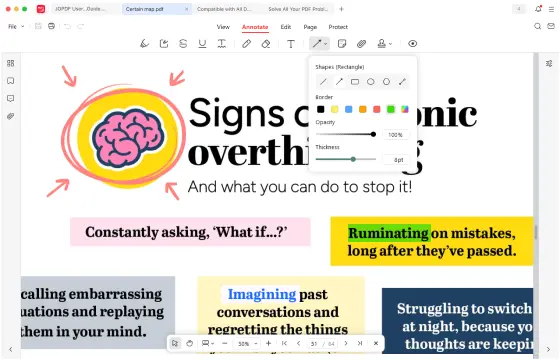Click the Search magnifier icon

[x=538, y=26]
